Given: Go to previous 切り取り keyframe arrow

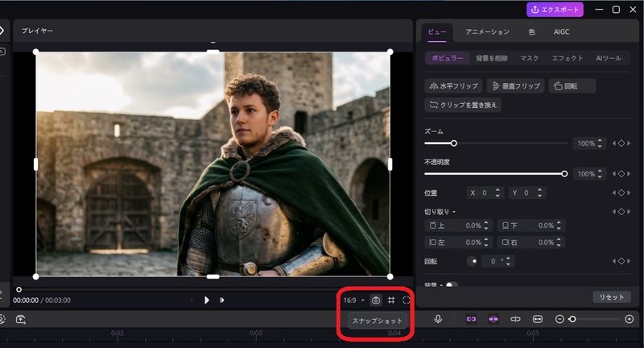Looking at the screenshot, I should (614, 212).
